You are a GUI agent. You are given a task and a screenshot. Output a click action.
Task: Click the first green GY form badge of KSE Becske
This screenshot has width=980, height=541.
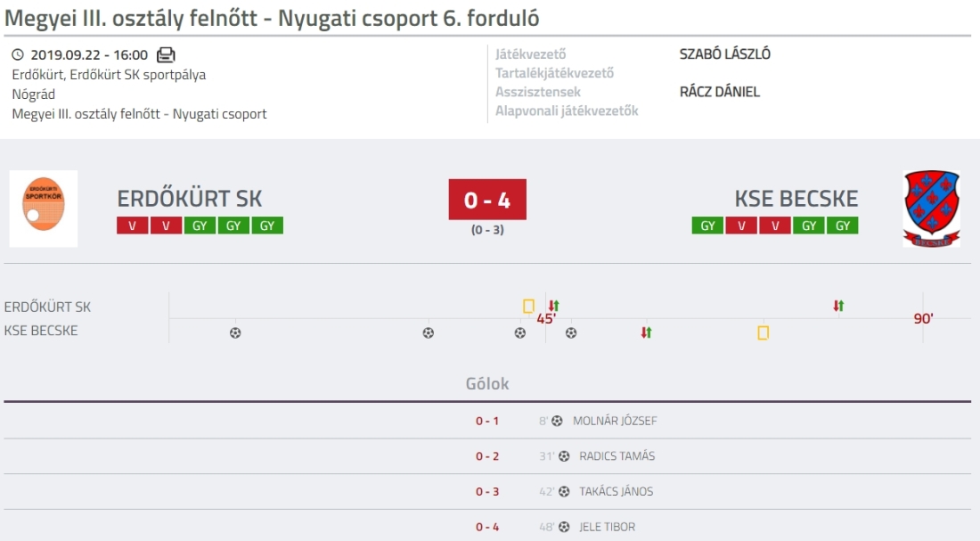tap(707, 225)
